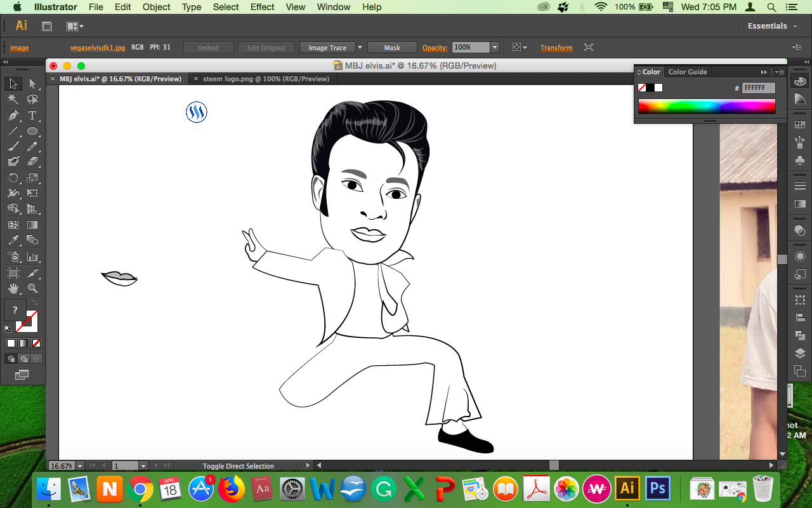
Task: Open the Brushes panel icon
Action: [800, 142]
